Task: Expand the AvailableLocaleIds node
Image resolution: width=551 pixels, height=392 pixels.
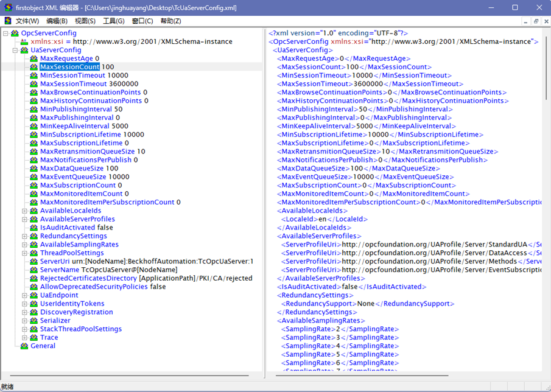Action: coord(25,211)
